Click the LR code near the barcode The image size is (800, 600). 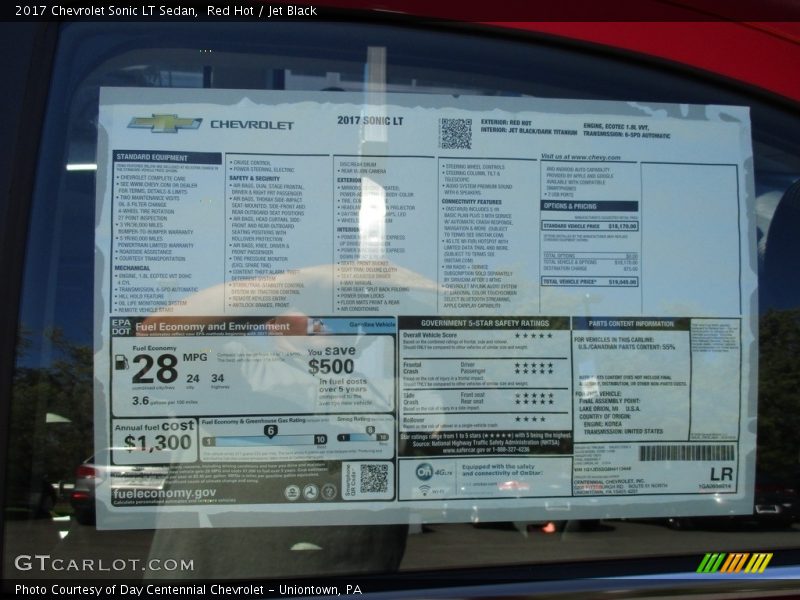tap(721, 474)
